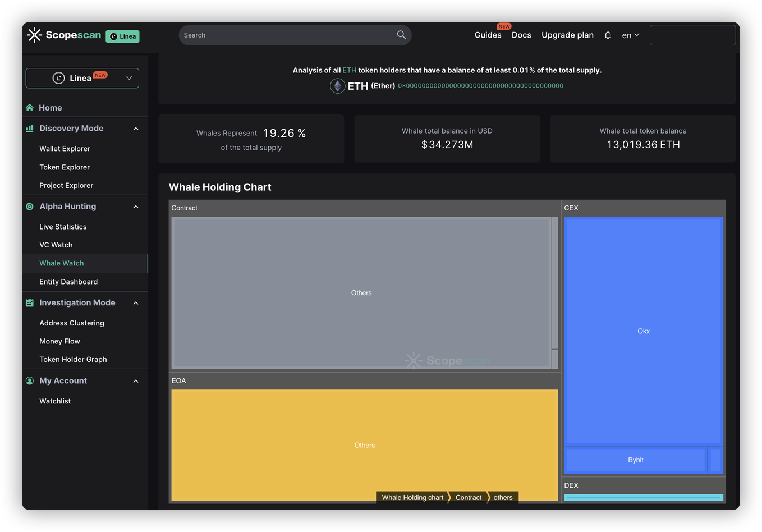The width and height of the screenshot is (762, 532).
Task: Collapse the Discovery Mode section
Action: click(x=136, y=129)
